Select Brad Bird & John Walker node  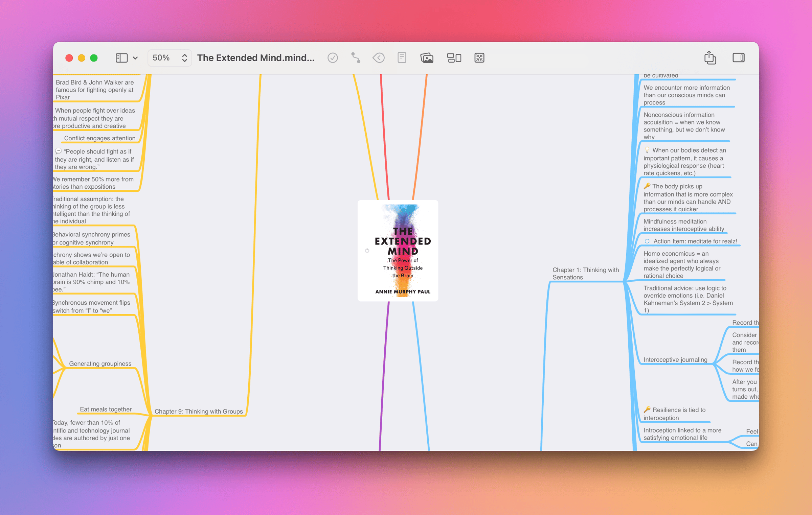(x=95, y=90)
